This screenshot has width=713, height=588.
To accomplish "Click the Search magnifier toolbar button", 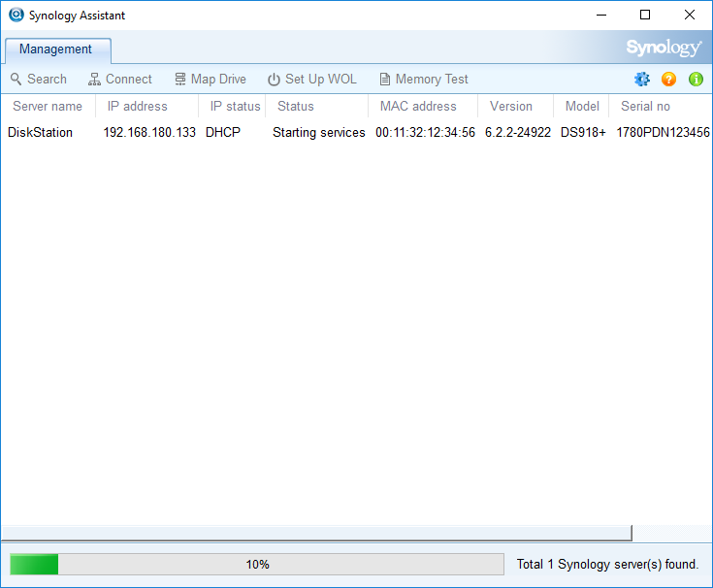I will [39, 80].
